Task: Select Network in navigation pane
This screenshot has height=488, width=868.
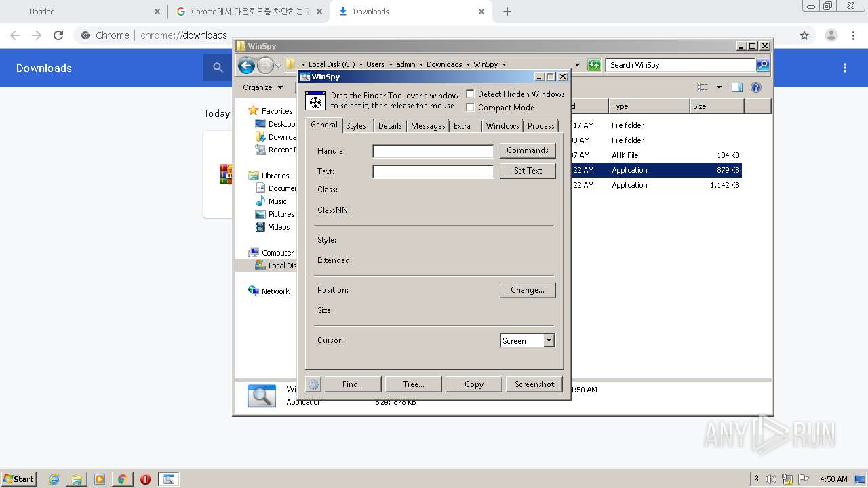Action: pyautogui.click(x=269, y=291)
